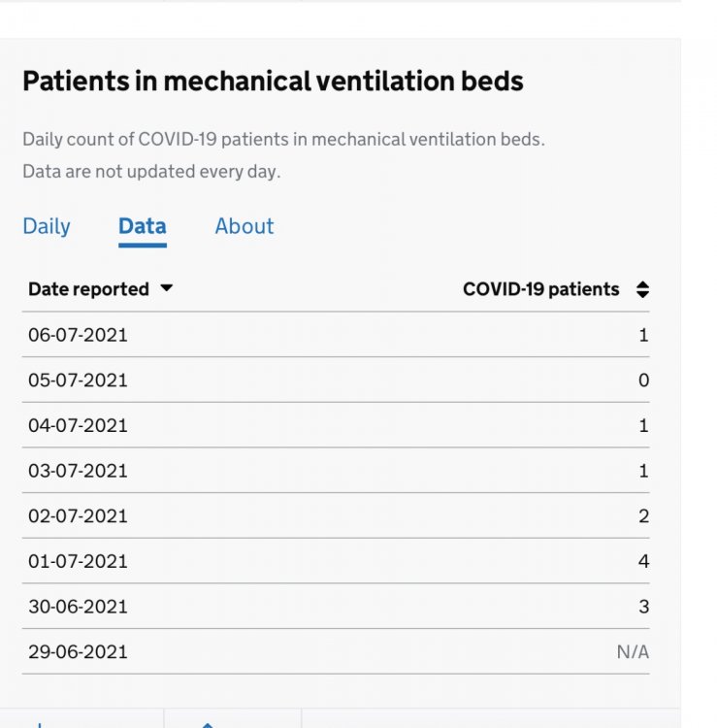The height and width of the screenshot is (728, 717).
Task: Click the 02-07-2021 date cell
Action: (78, 516)
